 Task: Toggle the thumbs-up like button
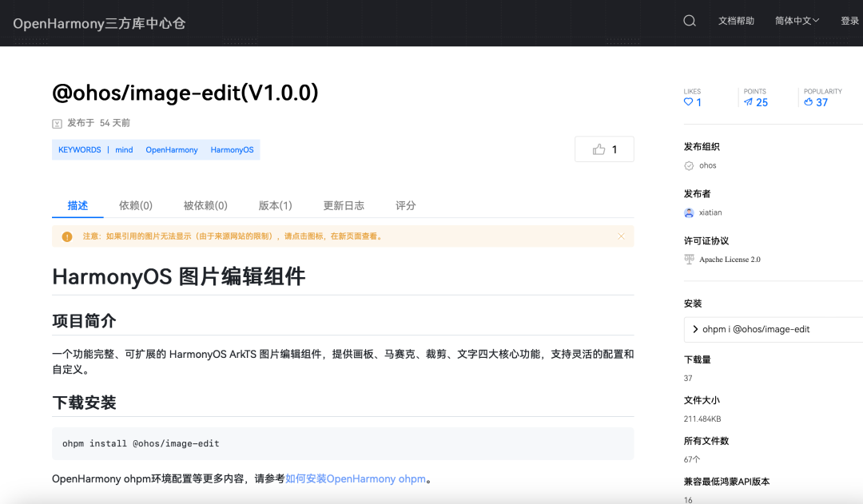604,149
